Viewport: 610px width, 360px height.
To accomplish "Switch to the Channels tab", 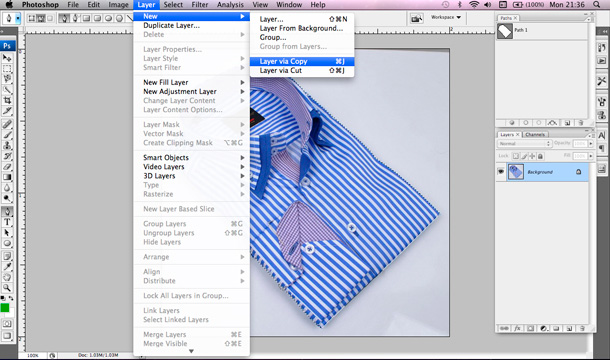I will pyautogui.click(x=535, y=135).
